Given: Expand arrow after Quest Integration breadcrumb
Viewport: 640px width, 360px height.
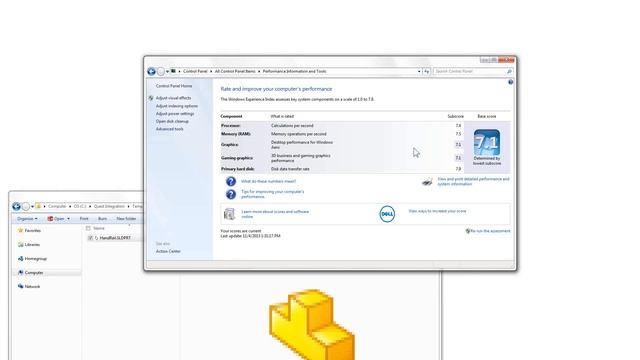Looking at the screenshot, I should [128, 207].
